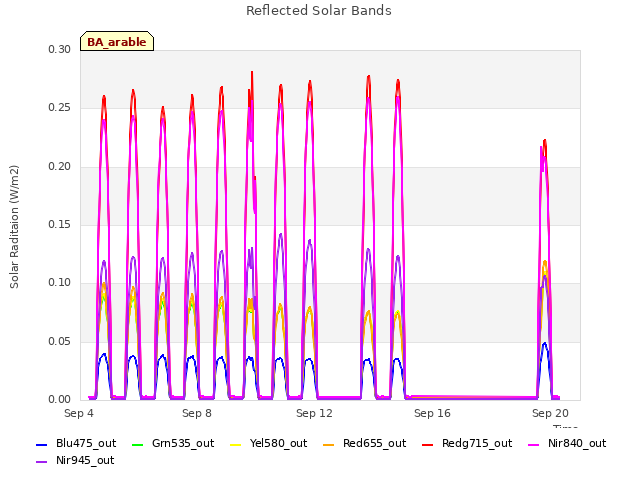Click the red Redg715_out color marker
The image size is (640, 480).
(x=428, y=444)
